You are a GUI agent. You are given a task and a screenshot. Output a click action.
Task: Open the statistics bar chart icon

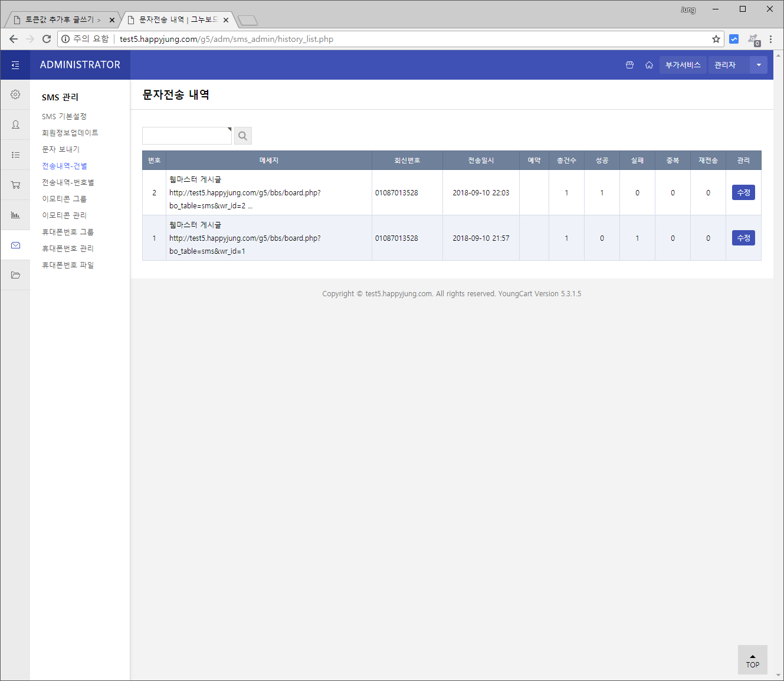point(15,215)
